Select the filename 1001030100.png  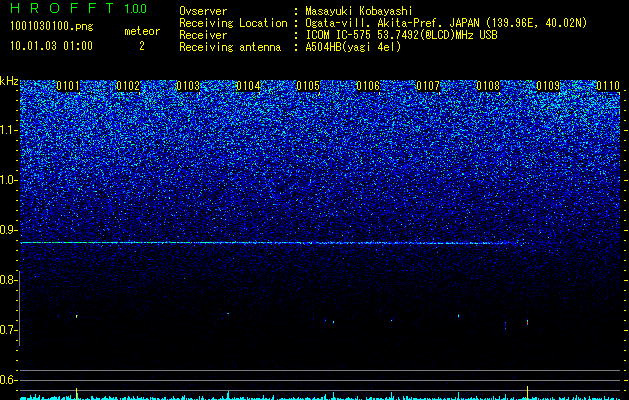click(52, 27)
